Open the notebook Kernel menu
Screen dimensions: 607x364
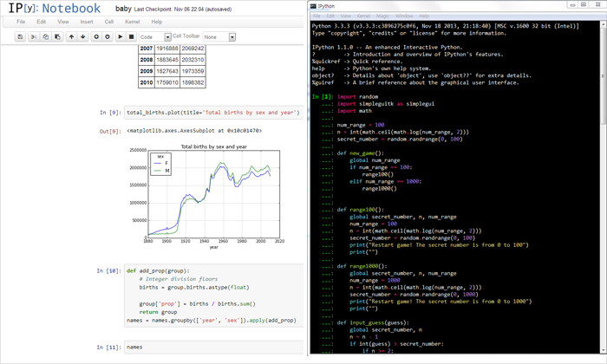(x=132, y=22)
